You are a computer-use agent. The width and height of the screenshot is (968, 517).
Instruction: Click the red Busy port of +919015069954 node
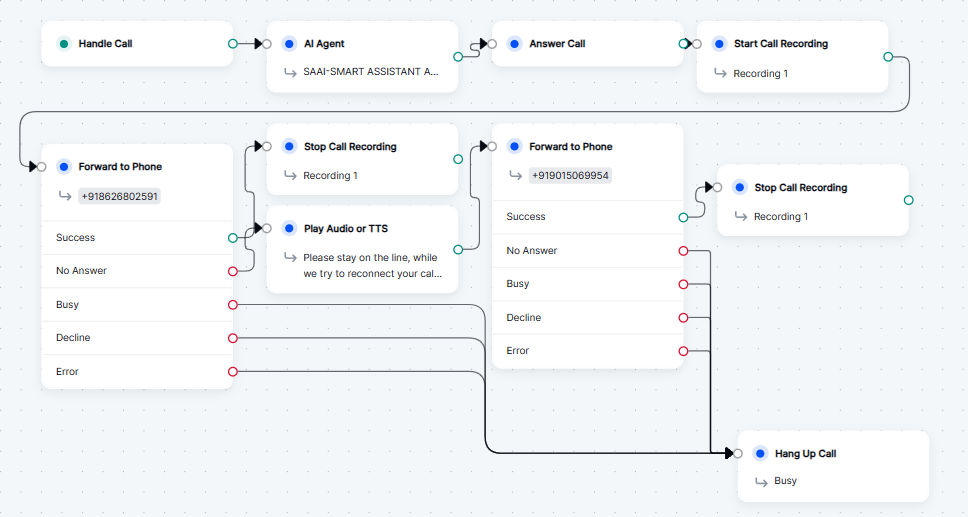(683, 284)
